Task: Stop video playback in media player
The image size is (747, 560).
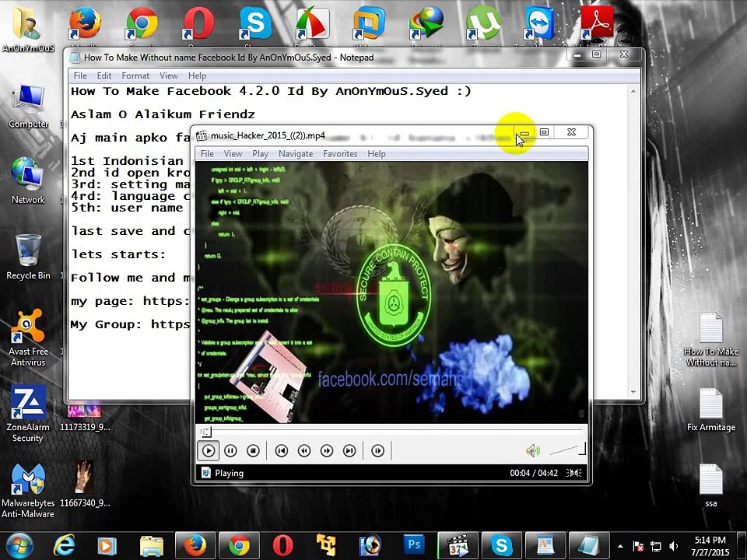Action: [x=254, y=450]
